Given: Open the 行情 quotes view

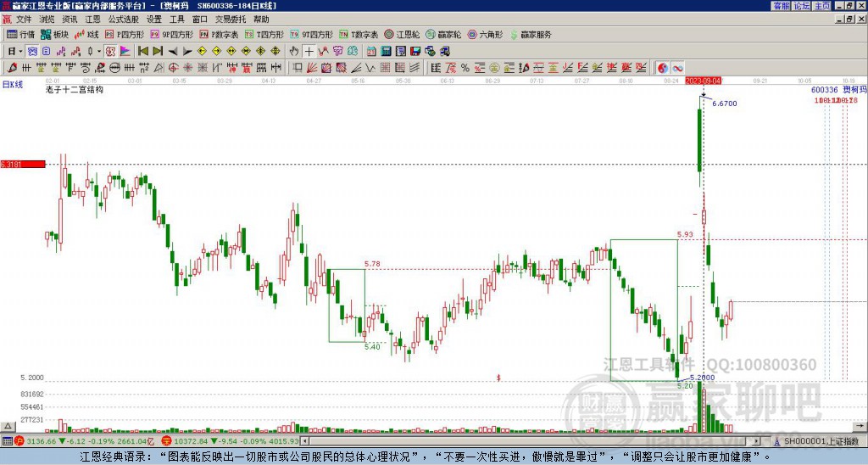Looking at the screenshot, I should [x=21, y=34].
